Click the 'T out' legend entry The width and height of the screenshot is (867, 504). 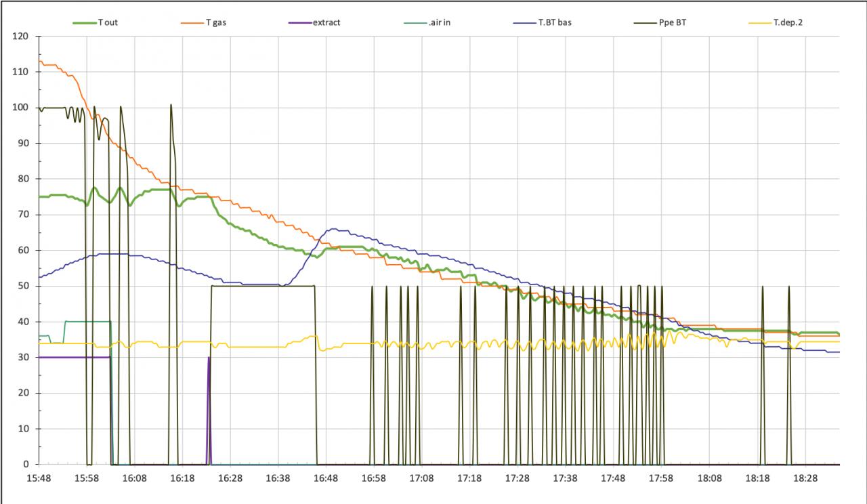click(96, 22)
